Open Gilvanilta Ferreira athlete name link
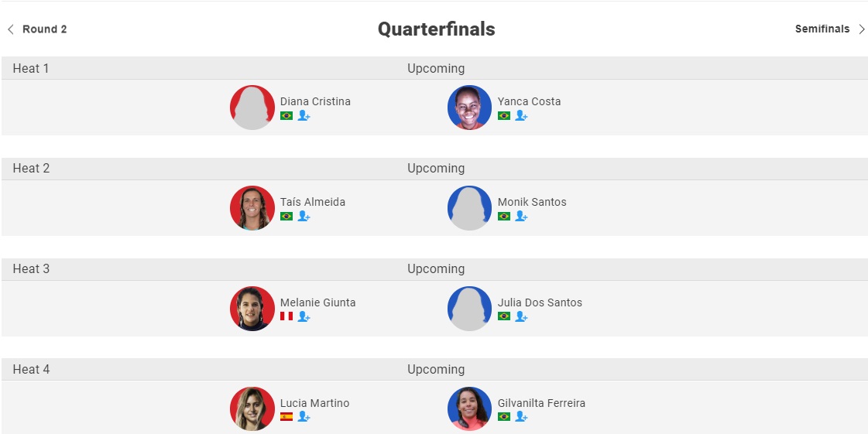Image resolution: width=868 pixels, height=434 pixels. click(x=541, y=403)
